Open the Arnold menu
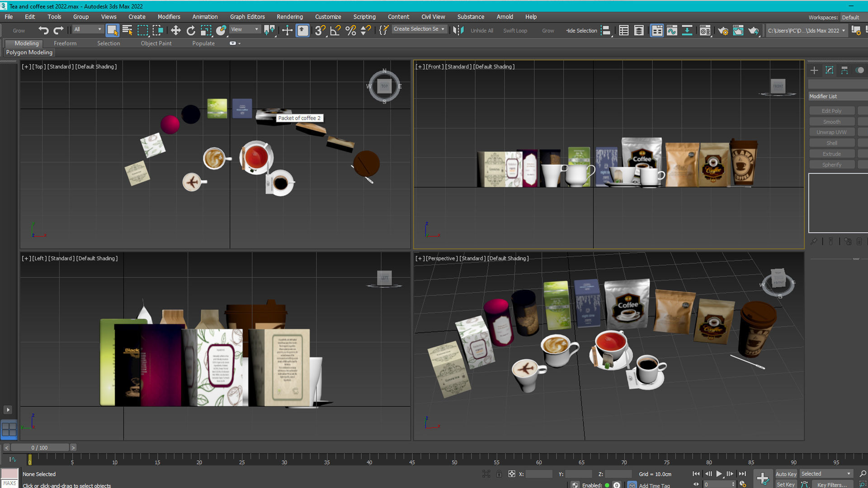The width and height of the screenshot is (868, 488). click(505, 17)
